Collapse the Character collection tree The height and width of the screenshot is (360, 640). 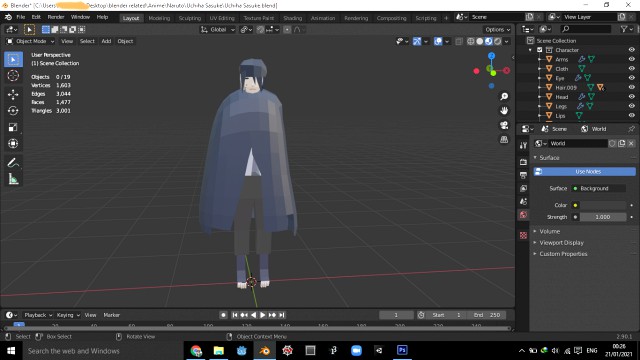tap(530, 50)
